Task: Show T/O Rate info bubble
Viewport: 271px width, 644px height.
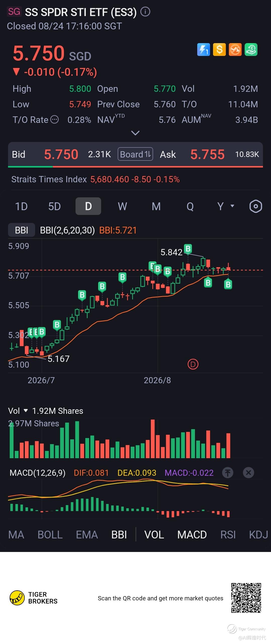Action: click(x=54, y=120)
